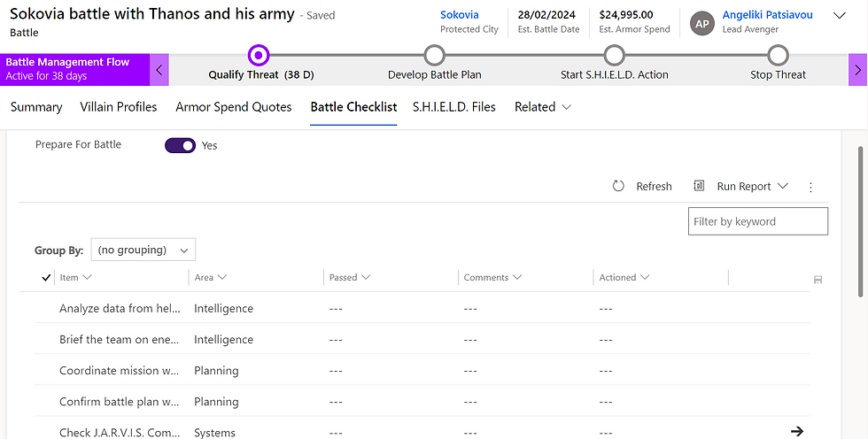The width and height of the screenshot is (868, 439).
Task: Click the Systems area cell
Action: pyautogui.click(x=214, y=433)
